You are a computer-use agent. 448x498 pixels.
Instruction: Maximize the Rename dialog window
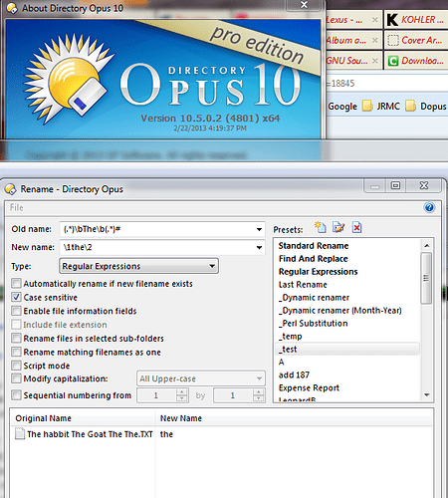pyautogui.click(x=395, y=185)
